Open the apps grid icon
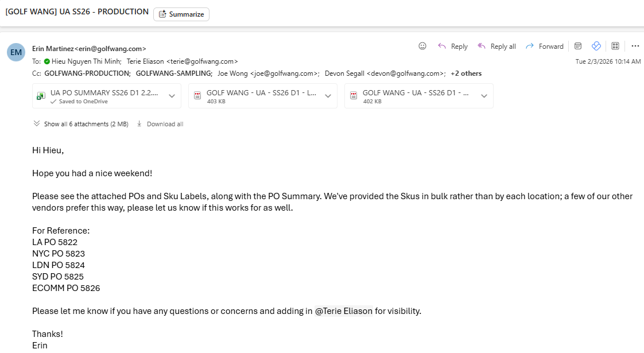 tap(615, 46)
